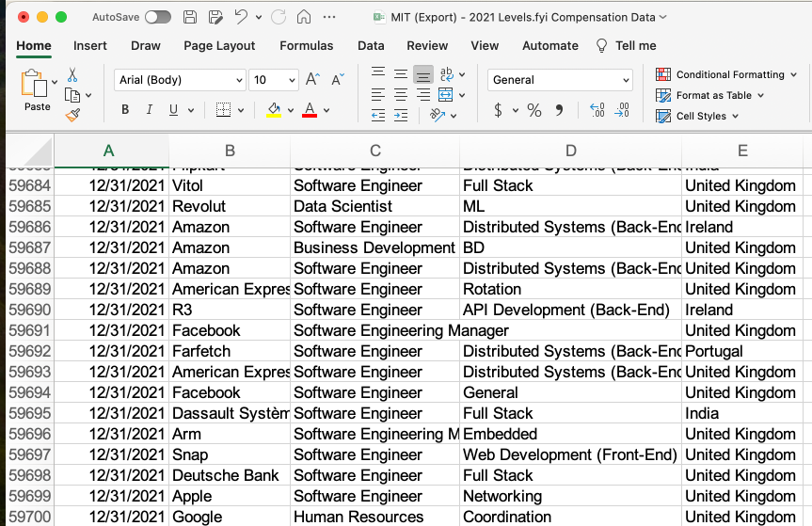The image size is (812, 526).
Task: Select row header 59690
Action: click(x=30, y=310)
